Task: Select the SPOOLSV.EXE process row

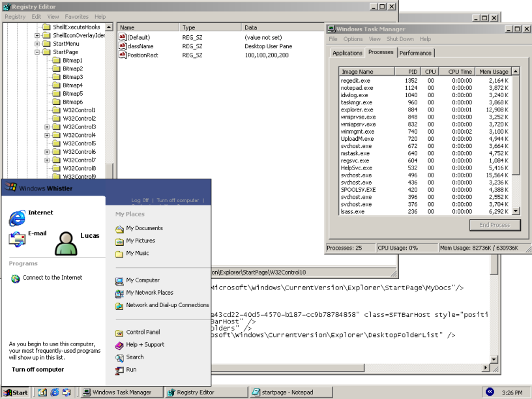Action: (x=425, y=190)
